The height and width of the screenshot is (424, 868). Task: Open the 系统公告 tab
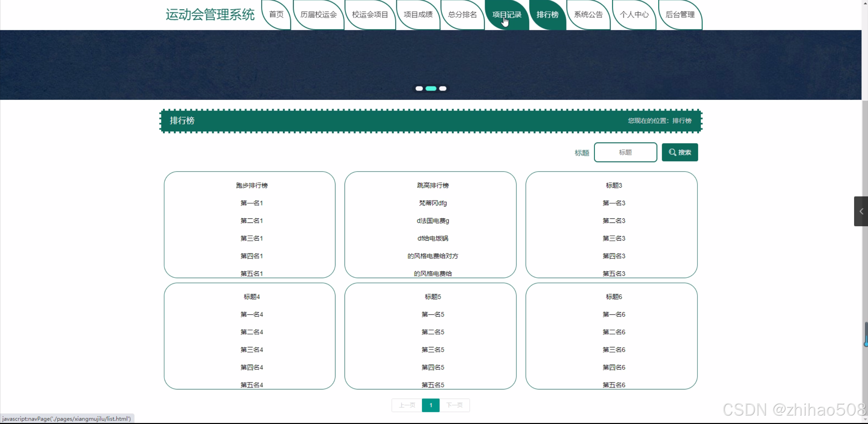click(x=588, y=15)
